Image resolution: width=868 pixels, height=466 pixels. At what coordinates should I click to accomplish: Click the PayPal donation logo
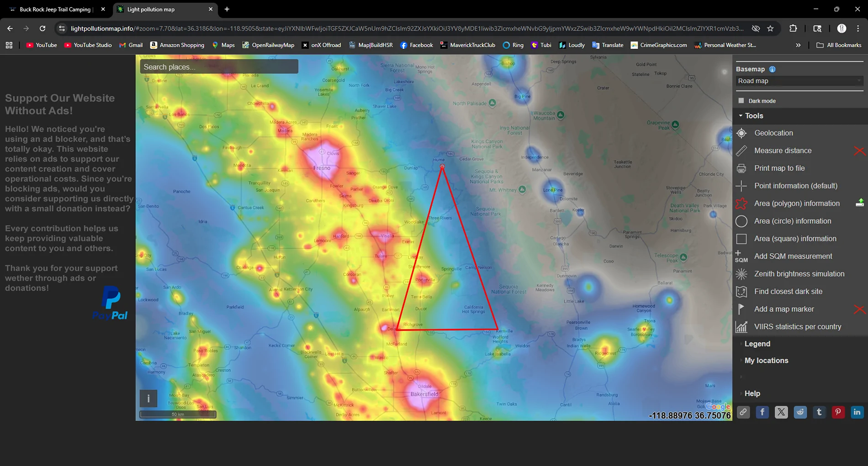[x=110, y=303]
